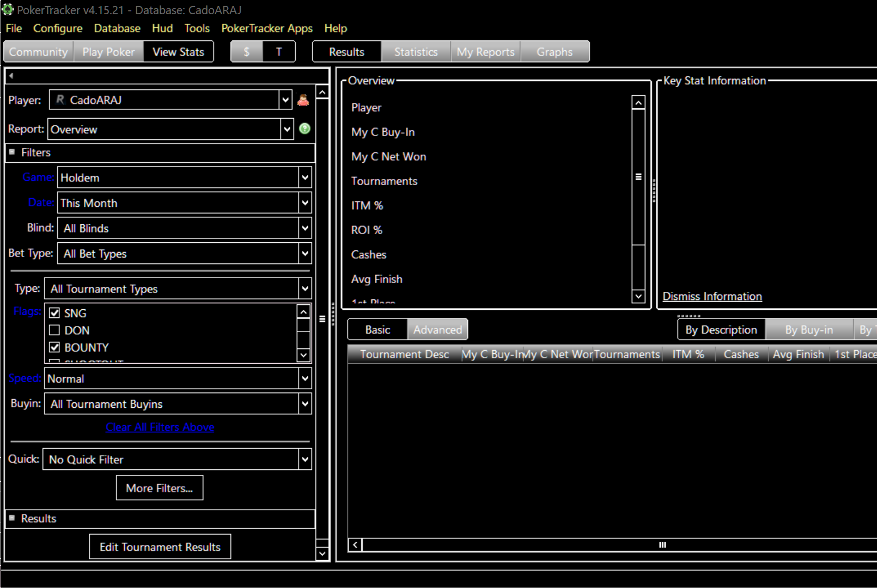
Task: Group results By Description
Action: click(721, 329)
